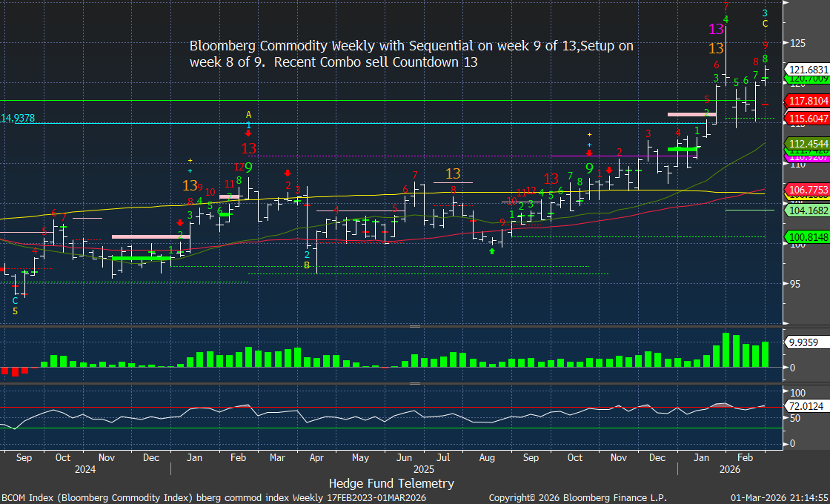Click the cyan 14.9378 level label

pos(19,118)
